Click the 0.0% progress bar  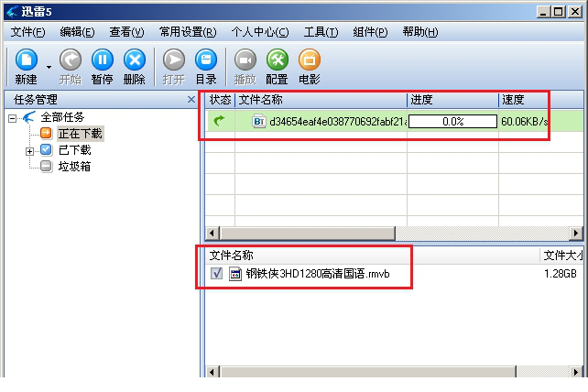tap(452, 122)
